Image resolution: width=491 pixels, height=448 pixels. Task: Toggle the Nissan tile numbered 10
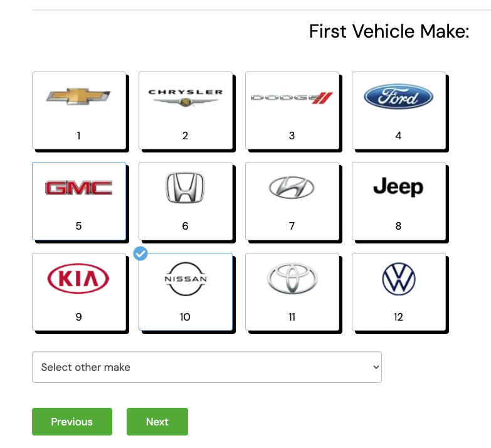click(186, 292)
